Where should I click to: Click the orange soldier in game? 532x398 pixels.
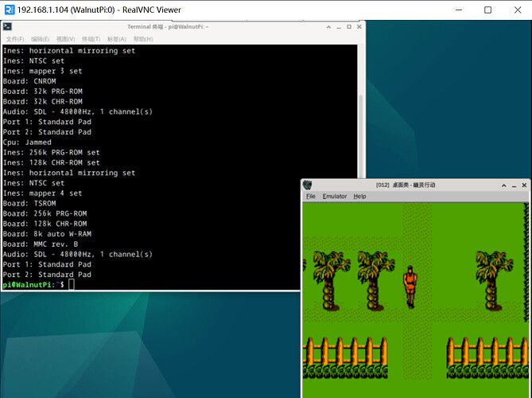point(410,285)
